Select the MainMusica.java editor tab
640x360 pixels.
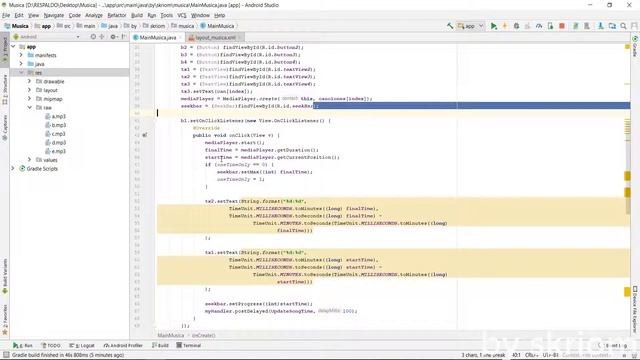tap(158, 37)
